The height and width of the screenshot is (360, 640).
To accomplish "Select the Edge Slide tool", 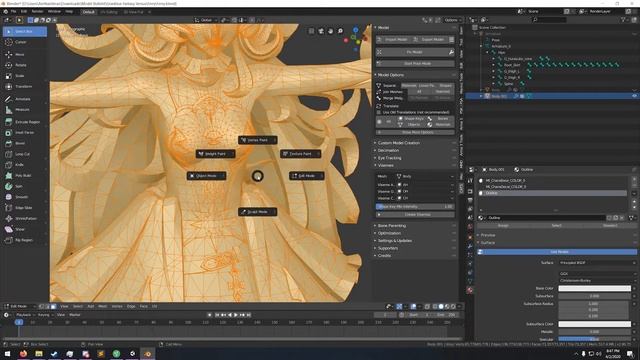I will click(x=24, y=208).
